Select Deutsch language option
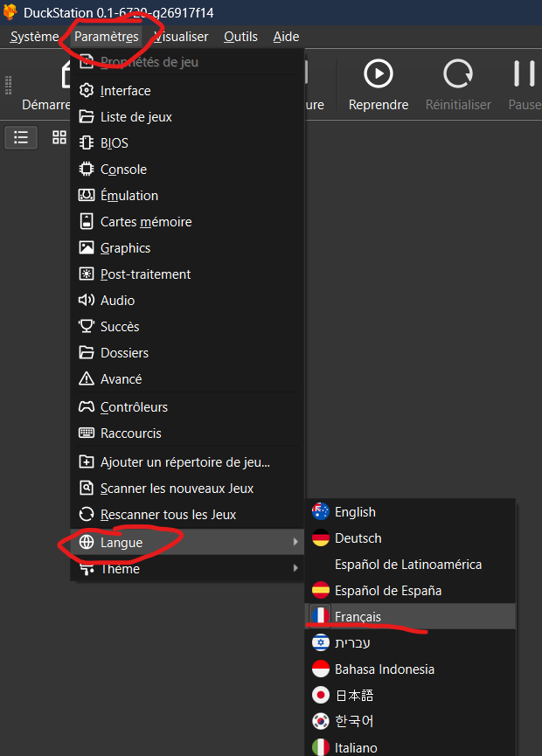Viewport: 542px width, 756px height. 410,538
